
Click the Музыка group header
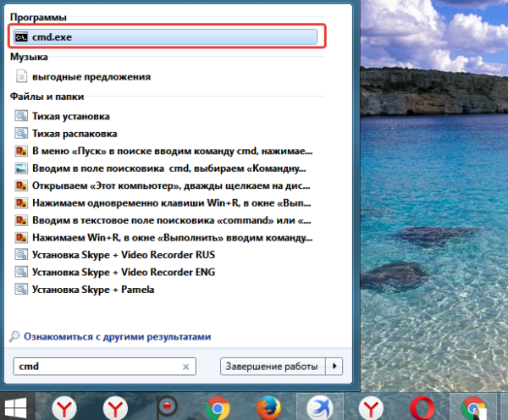click(x=29, y=57)
